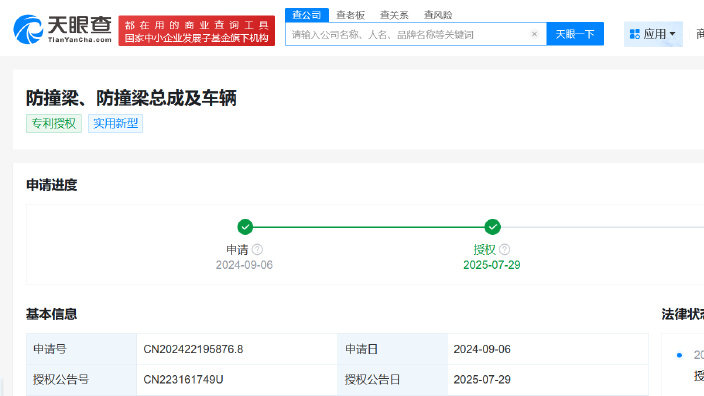The width and height of the screenshot is (704, 396).
Task: Click the 授权公告日 label cell
Action: pos(392,379)
